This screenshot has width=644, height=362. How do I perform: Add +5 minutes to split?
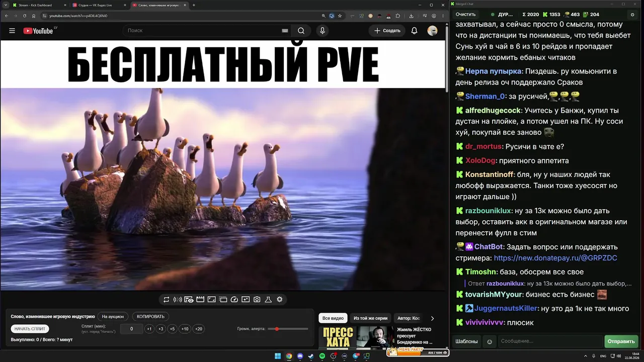[172, 329]
